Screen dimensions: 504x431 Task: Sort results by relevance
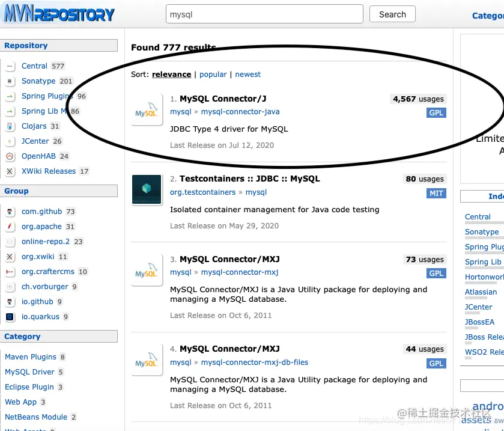171,75
